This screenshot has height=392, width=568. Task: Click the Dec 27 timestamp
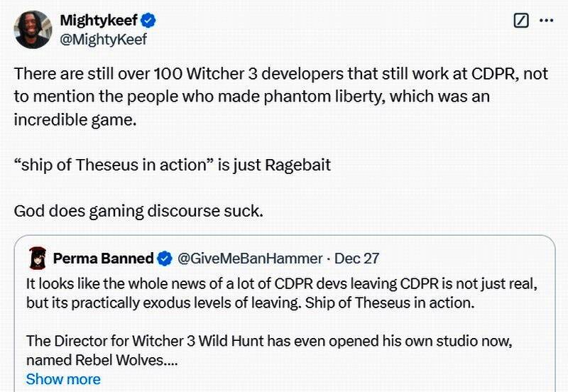pyautogui.click(x=356, y=258)
